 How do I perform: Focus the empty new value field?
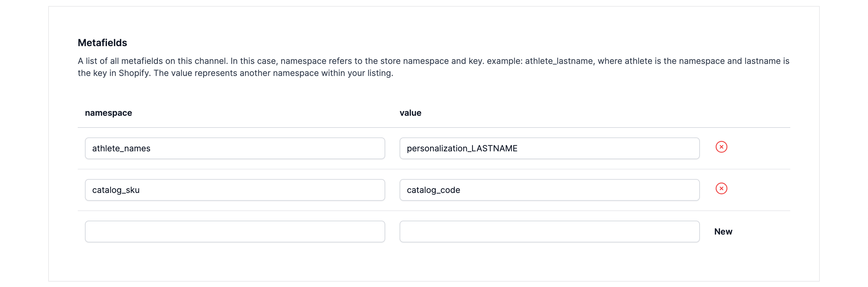[549, 232]
